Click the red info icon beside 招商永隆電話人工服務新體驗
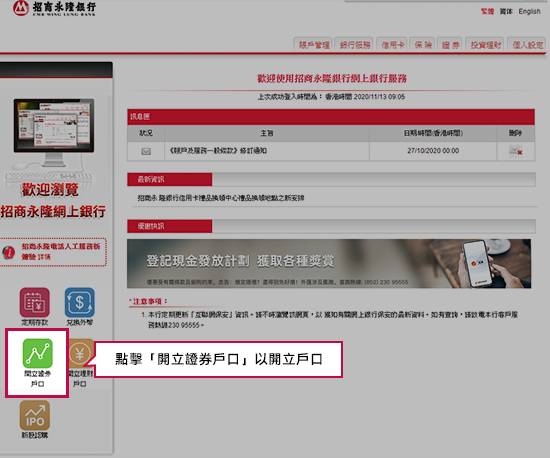 click(8, 252)
